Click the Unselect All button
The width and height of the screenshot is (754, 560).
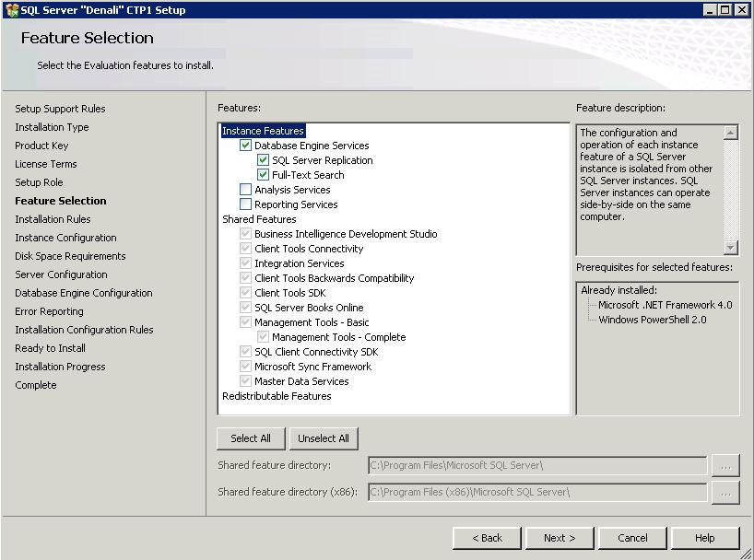pyautogui.click(x=324, y=438)
